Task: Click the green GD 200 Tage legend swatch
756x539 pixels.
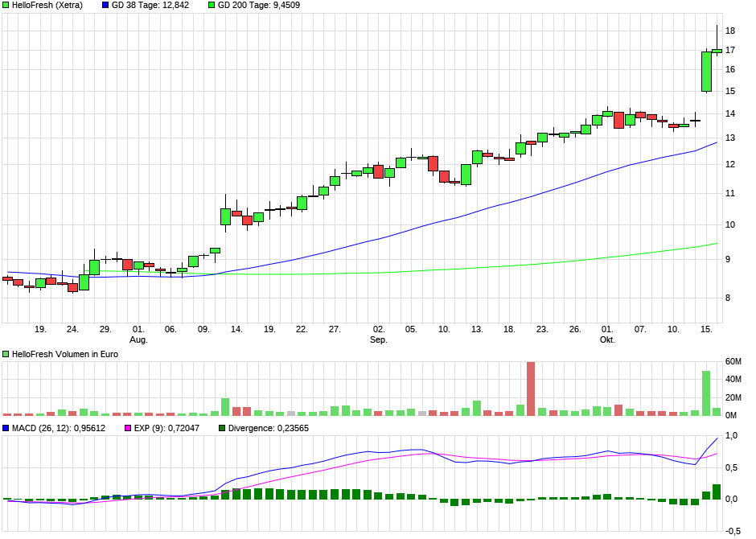Action: 212,6
